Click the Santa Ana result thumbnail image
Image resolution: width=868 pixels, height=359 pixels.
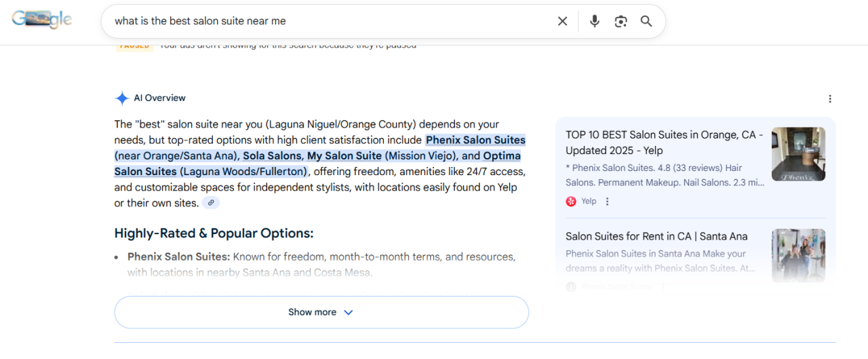point(798,255)
